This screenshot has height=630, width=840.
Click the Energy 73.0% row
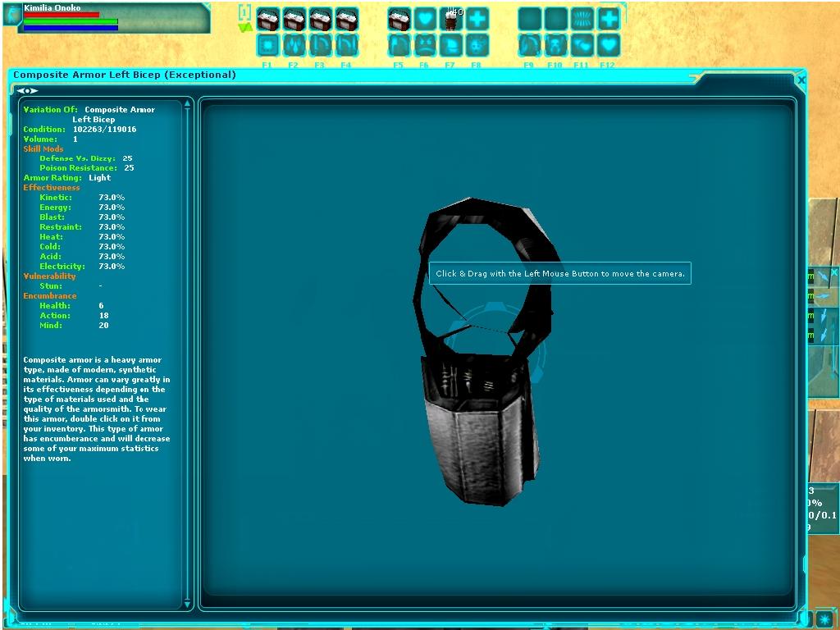tap(82, 207)
